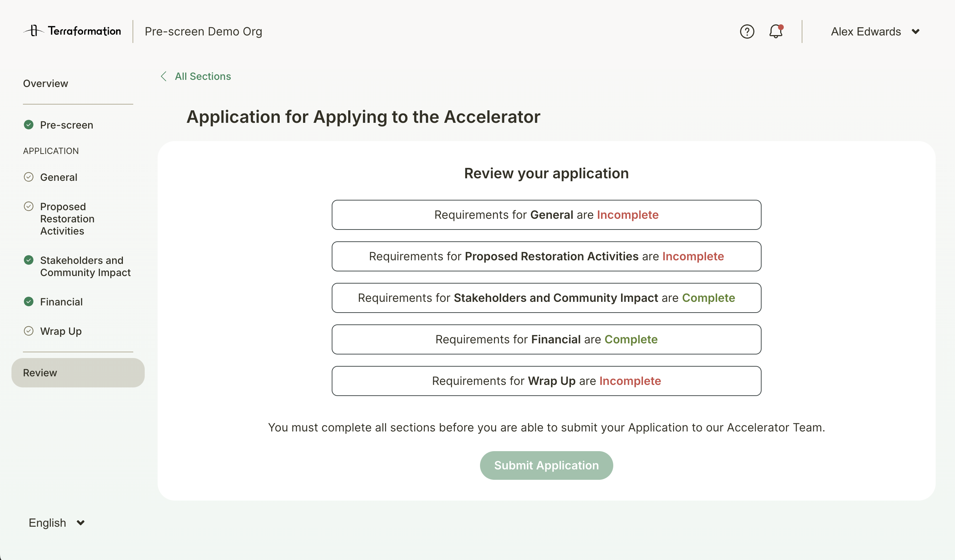The width and height of the screenshot is (955, 560).
Task: Open the notifications bell icon
Action: 776,32
